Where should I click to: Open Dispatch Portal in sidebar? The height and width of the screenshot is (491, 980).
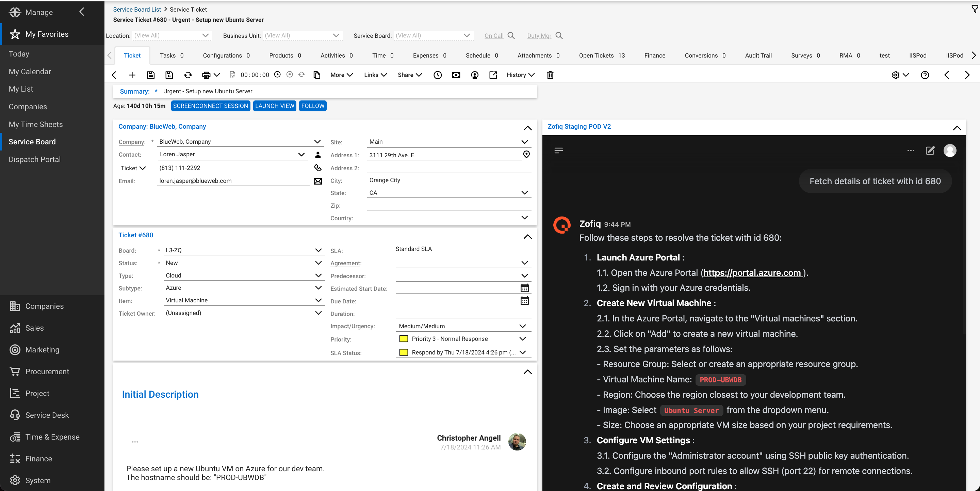[35, 159]
